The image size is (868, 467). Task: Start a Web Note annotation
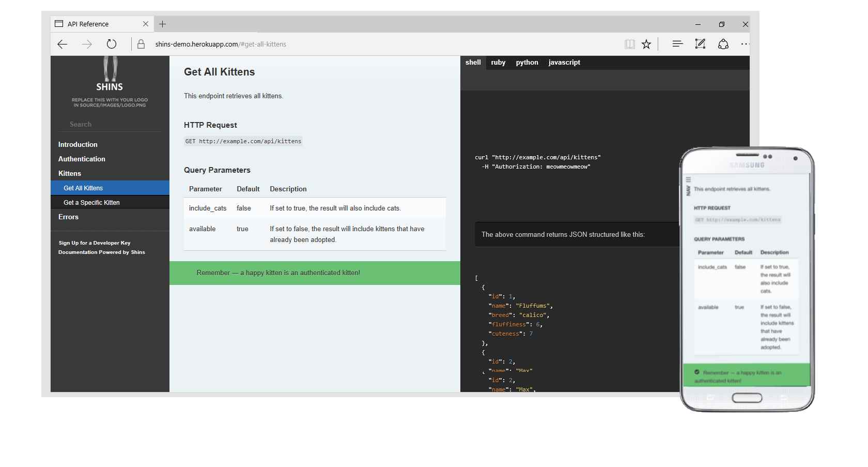(x=700, y=44)
